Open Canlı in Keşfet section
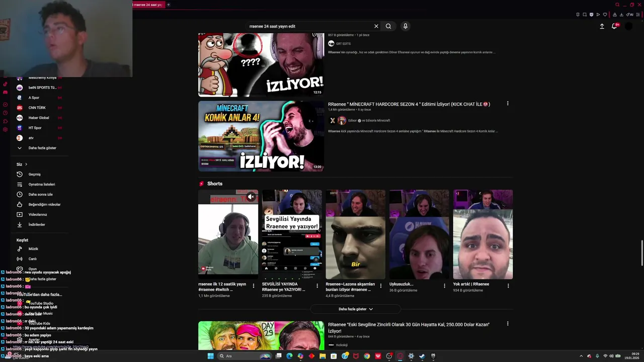 (x=32, y=259)
